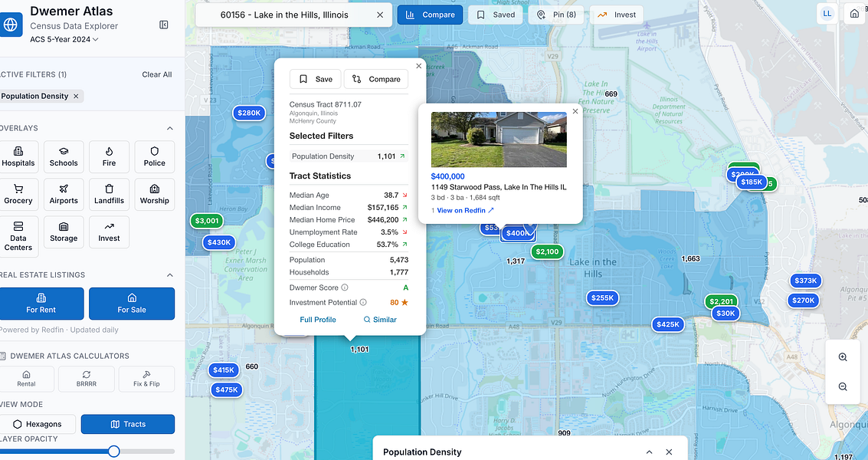868x460 pixels.
Task: Toggle the Worship overlay
Action: [x=155, y=195]
